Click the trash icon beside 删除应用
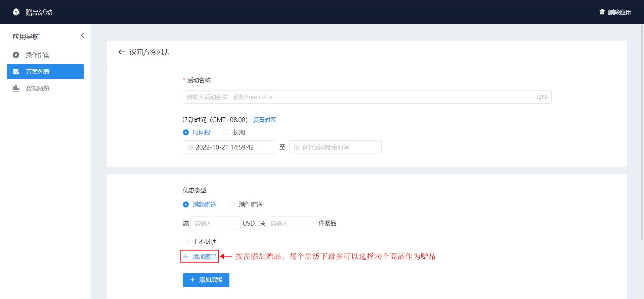Viewport: 644px width, 299px height. click(x=602, y=12)
